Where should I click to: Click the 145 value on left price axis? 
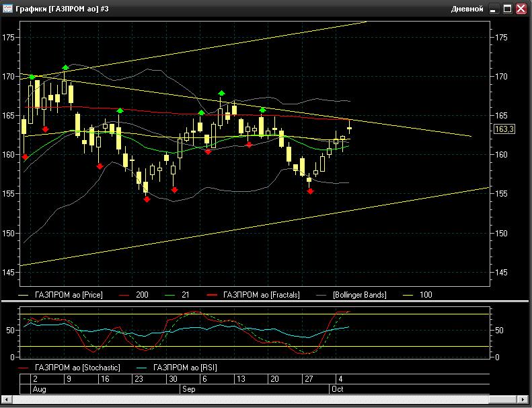tap(9, 273)
